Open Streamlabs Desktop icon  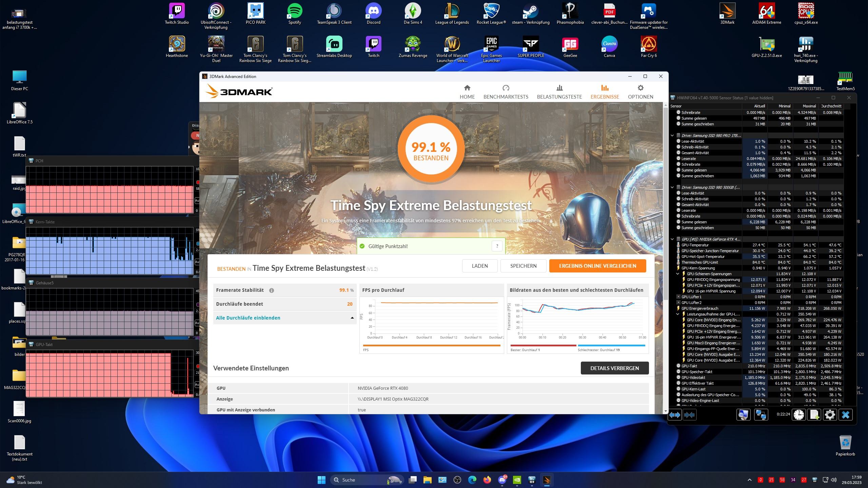pyautogui.click(x=334, y=47)
